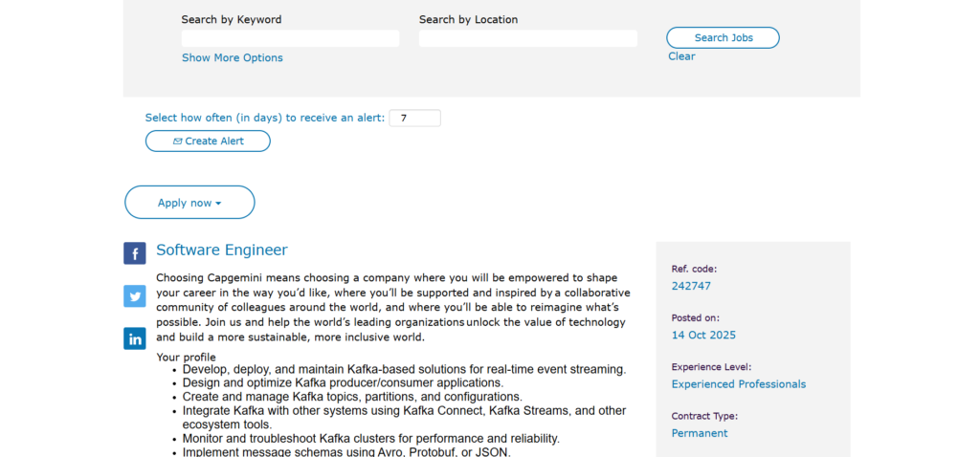Screen dimensions: 980x457
Task: Focus the Search by Location field
Action: pyautogui.click(x=527, y=38)
